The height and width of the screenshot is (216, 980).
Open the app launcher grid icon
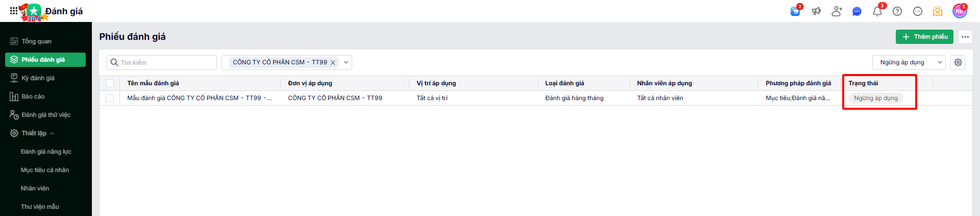tap(13, 11)
